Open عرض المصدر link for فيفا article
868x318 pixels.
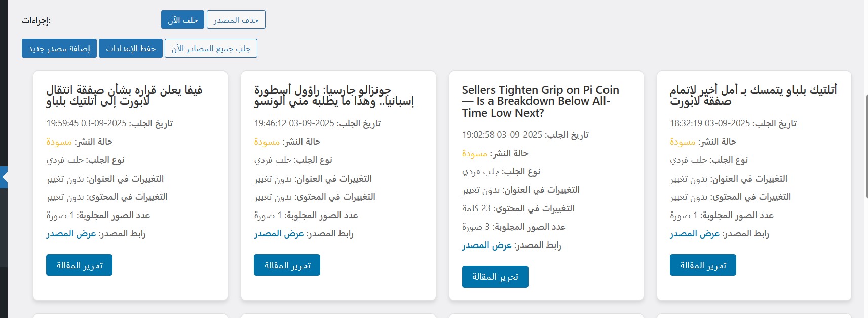click(x=71, y=234)
